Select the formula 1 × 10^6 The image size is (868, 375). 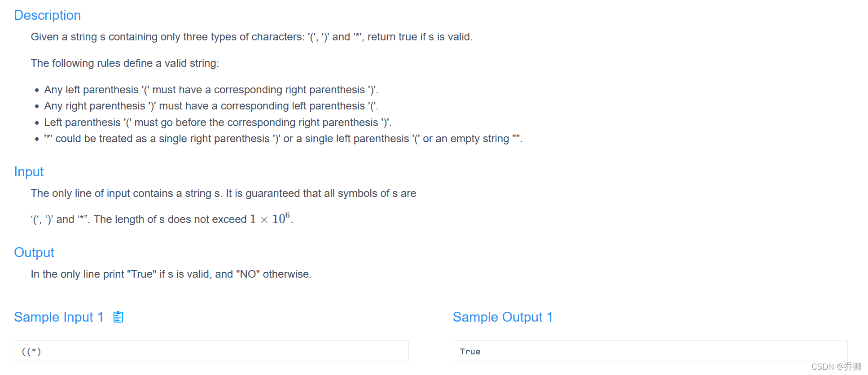tap(270, 218)
